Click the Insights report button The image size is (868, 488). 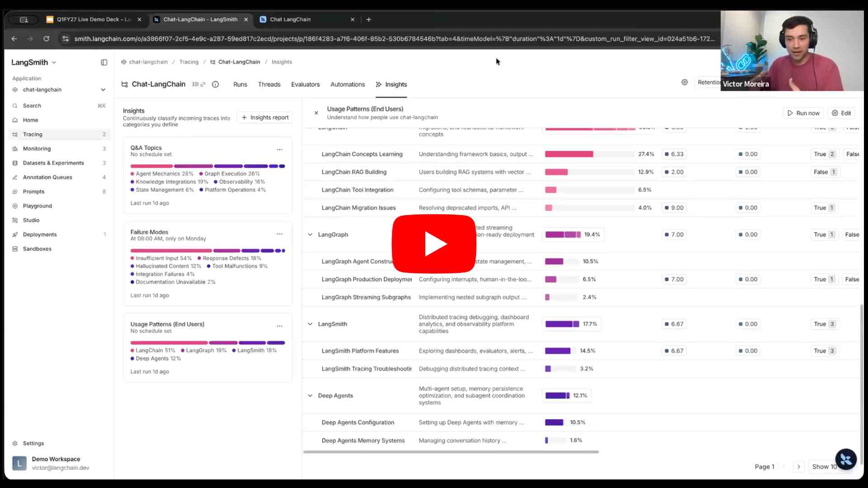265,117
